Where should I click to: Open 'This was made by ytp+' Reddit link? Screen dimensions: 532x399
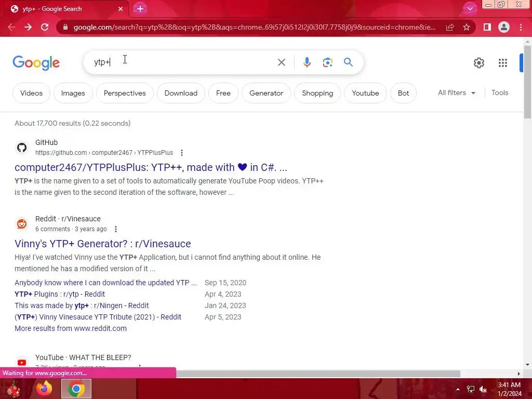tap(82, 305)
